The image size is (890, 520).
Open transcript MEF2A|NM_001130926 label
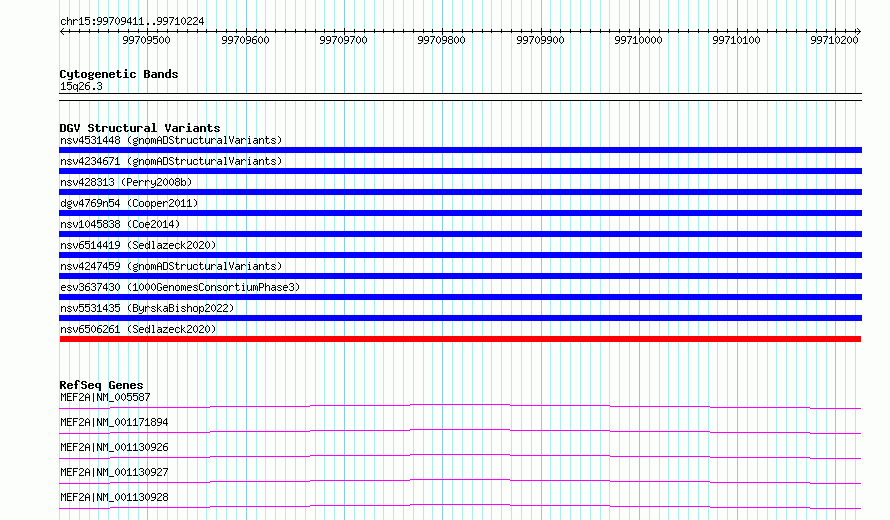[114, 447]
